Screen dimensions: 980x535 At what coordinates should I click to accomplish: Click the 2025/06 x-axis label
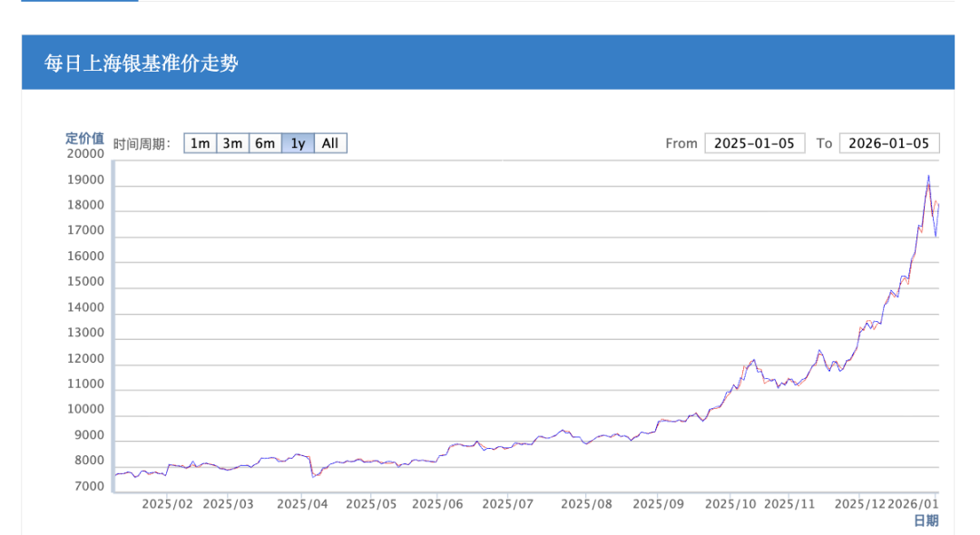pyautogui.click(x=437, y=503)
